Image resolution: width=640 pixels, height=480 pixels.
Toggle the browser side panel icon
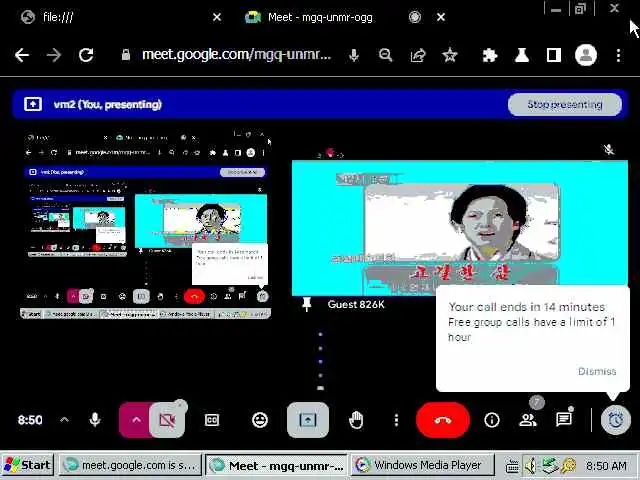tap(553, 55)
